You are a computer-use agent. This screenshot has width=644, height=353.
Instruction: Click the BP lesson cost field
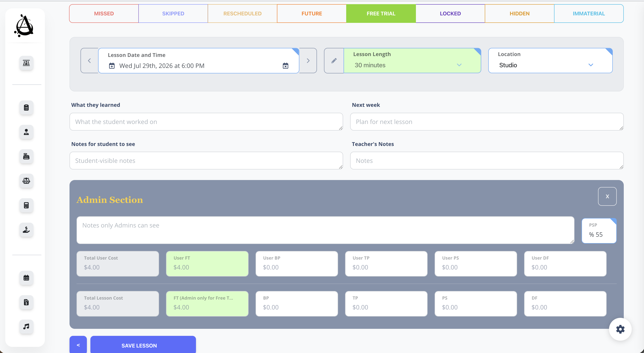click(x=297, y=304)
